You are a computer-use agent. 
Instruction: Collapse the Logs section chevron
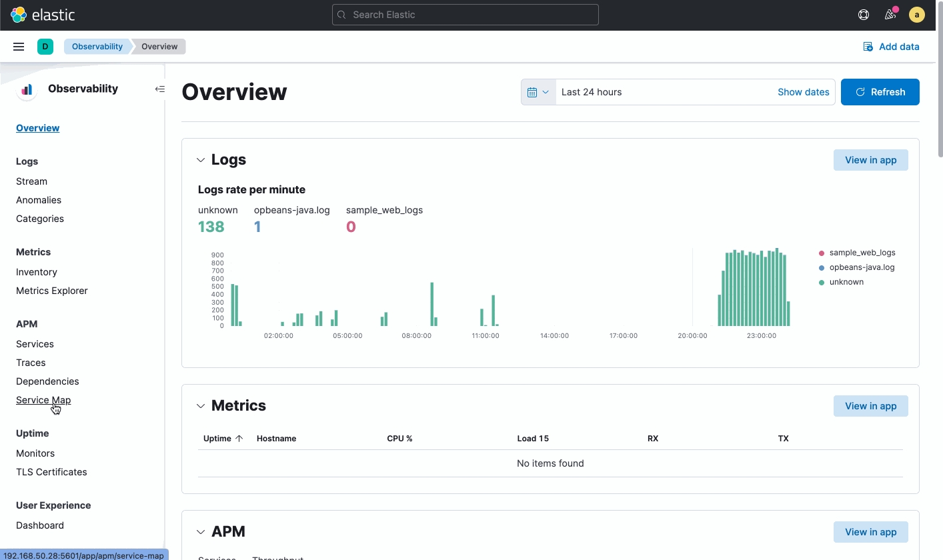click(201, 160)
